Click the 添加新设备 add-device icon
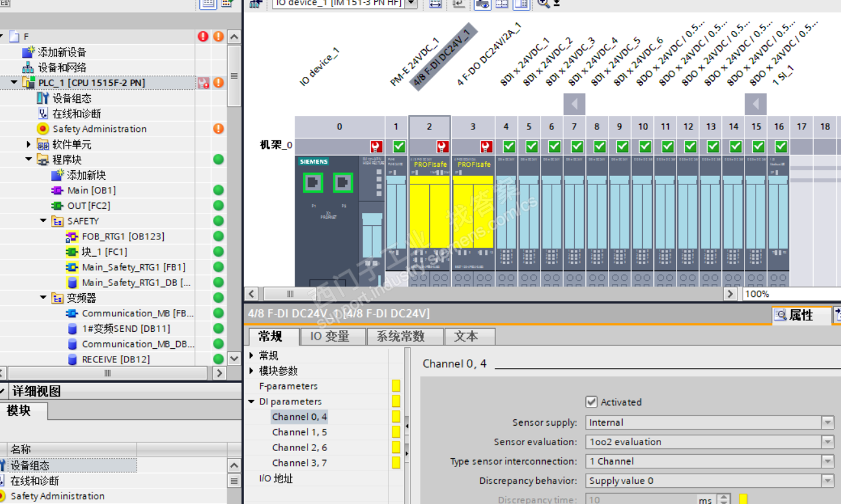The height and width of the screenshot is (504, 841). (x=28, y=52)
